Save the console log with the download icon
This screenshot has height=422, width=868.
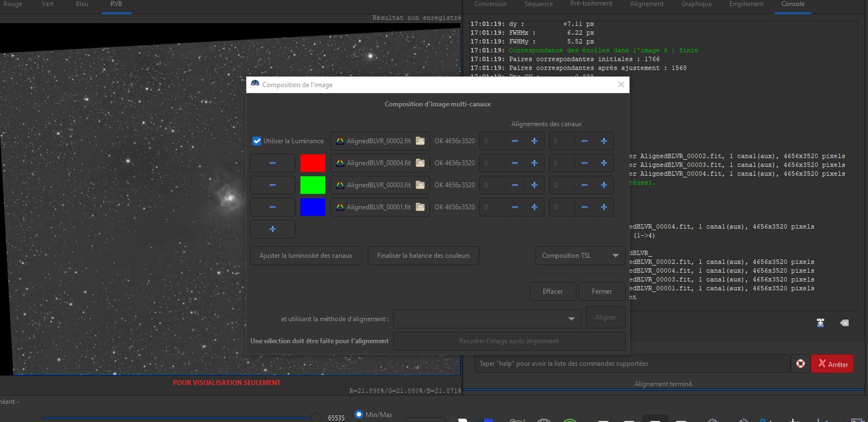821,323
